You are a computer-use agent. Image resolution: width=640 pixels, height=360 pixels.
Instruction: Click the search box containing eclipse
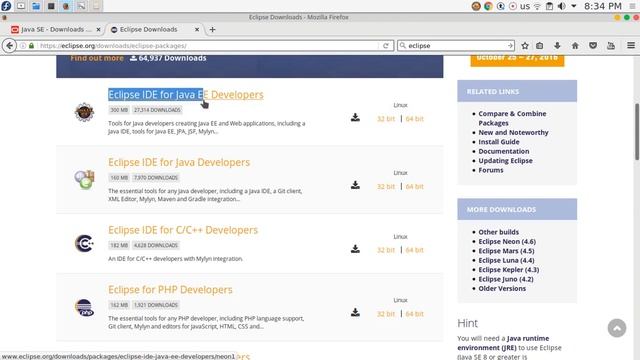457,46
